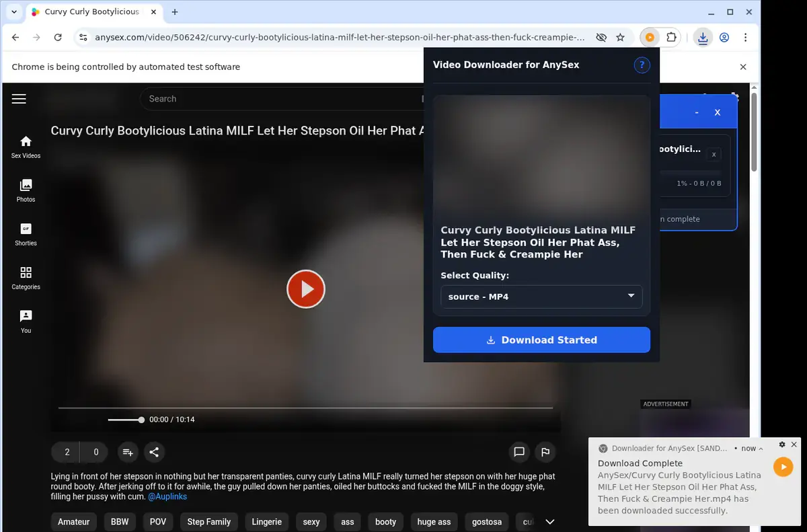Screen dimensions: 807x532
Task: Bookmark this page with the star icon
Action: pyautogui.click(x=620, y=38)
